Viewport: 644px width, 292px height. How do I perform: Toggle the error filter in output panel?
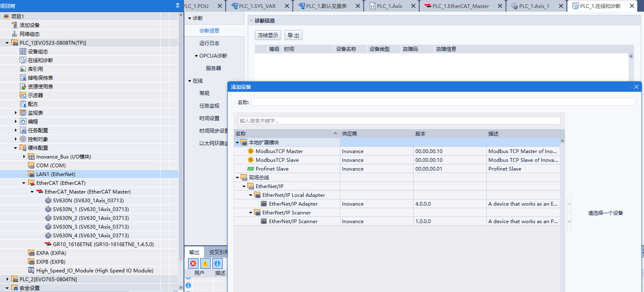tap(193, 264)
